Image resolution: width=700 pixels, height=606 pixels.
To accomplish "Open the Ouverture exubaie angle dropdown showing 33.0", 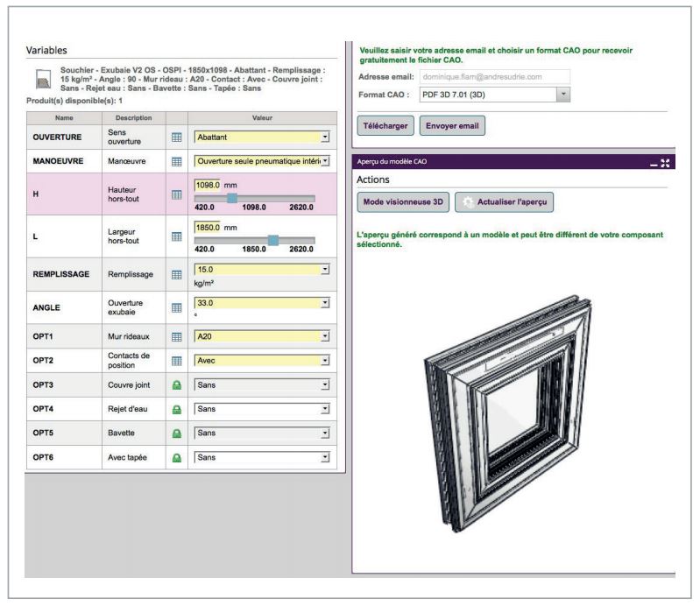I will coord(262,303).
